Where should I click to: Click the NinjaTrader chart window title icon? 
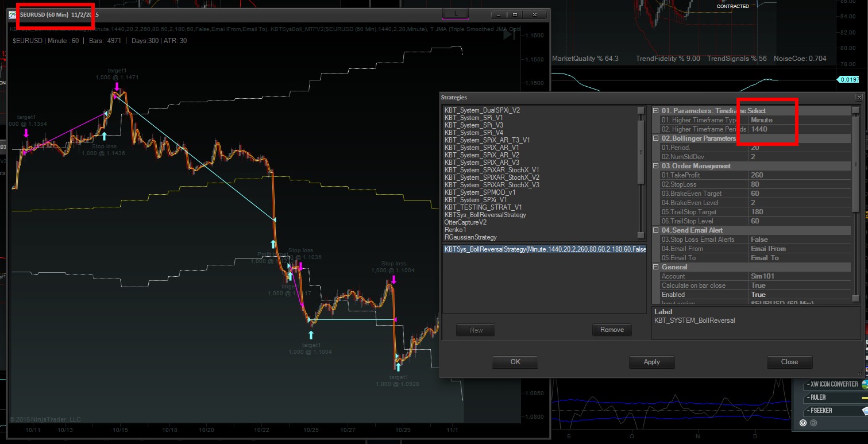point(12,15)
